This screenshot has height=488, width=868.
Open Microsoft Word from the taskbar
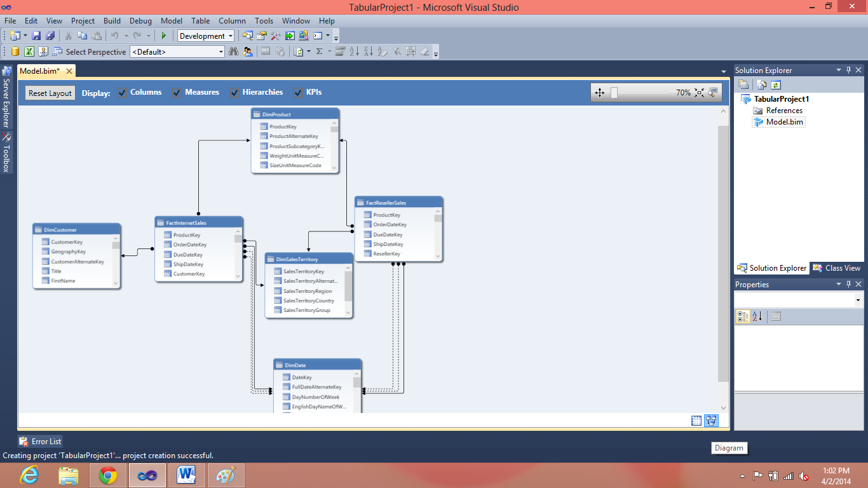[187, 475]
